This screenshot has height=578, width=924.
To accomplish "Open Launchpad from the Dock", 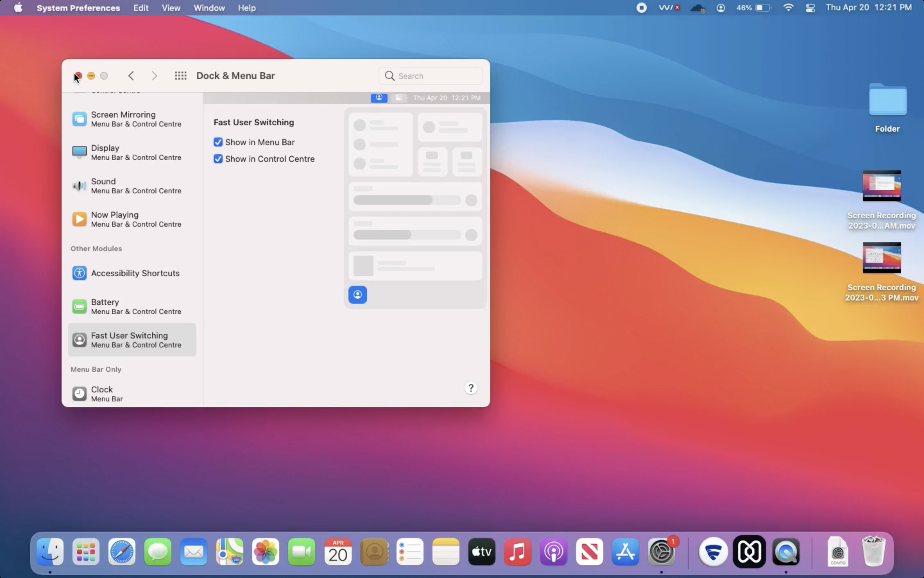I will coord(86,552).
